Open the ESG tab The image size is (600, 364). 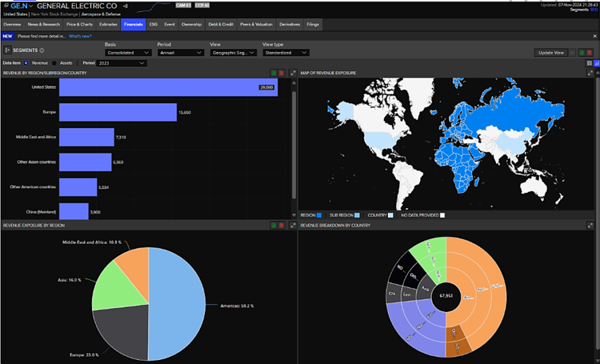coord(154,25)
